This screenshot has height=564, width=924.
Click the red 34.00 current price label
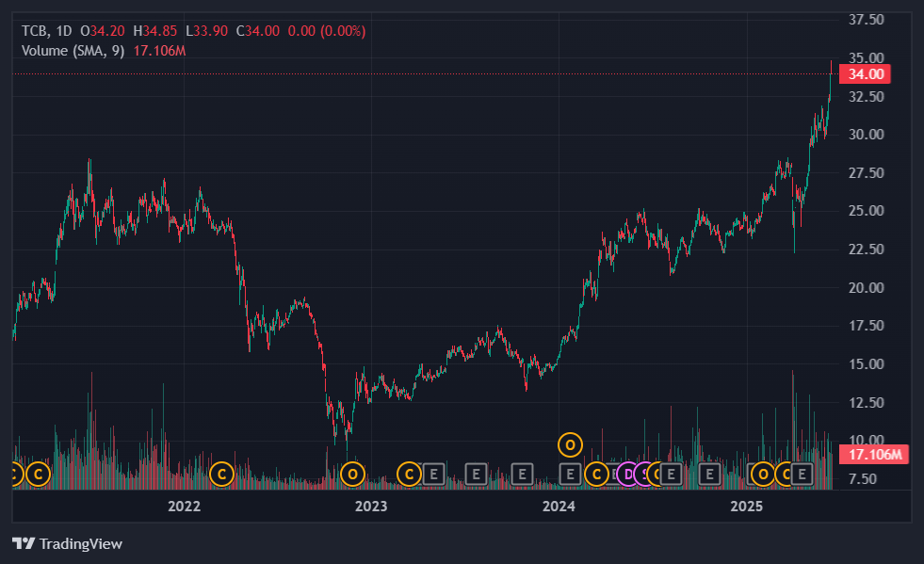pos(865,74)
